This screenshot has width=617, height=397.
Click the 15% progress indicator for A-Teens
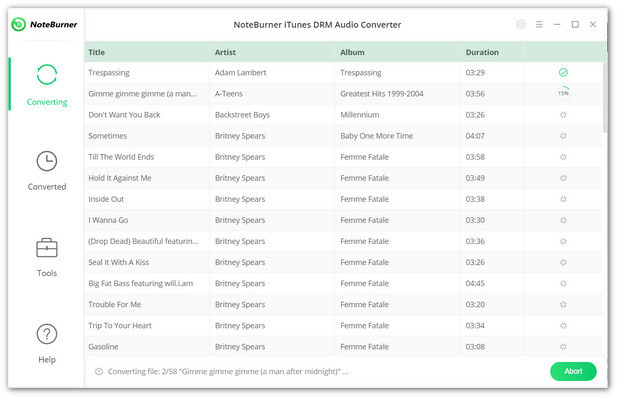coord(563,93)
